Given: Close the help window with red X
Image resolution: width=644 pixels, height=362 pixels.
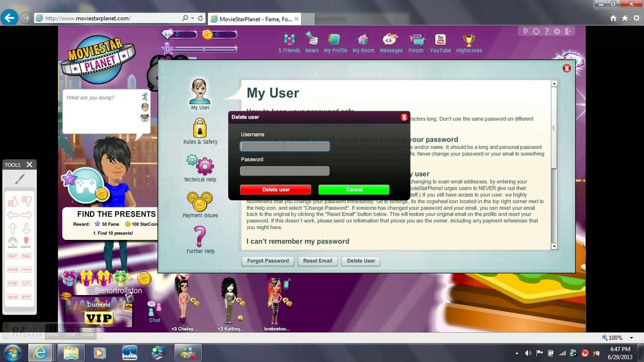Looking at the screenshot, I should [567, 68].
